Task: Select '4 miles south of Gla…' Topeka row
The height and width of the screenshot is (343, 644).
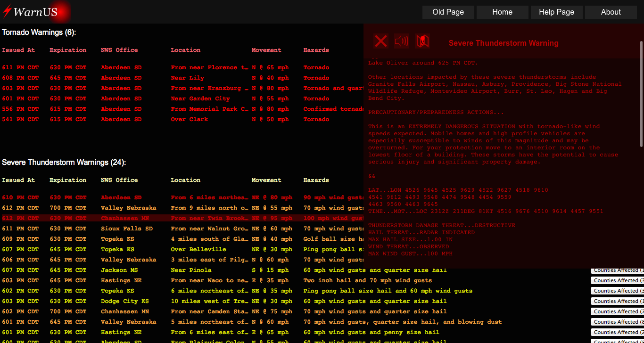Action: tap(210, 239)
